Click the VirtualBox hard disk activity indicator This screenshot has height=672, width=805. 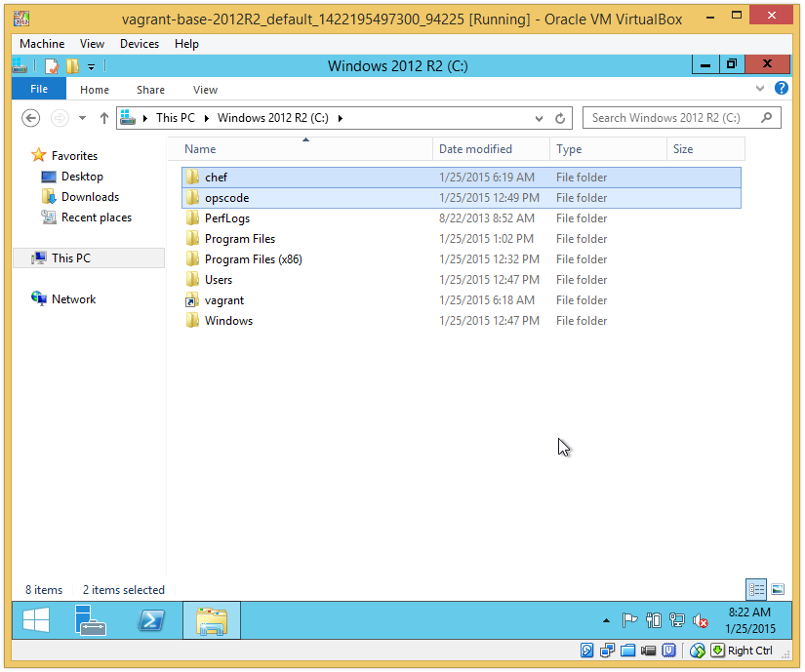pos(586,651)
